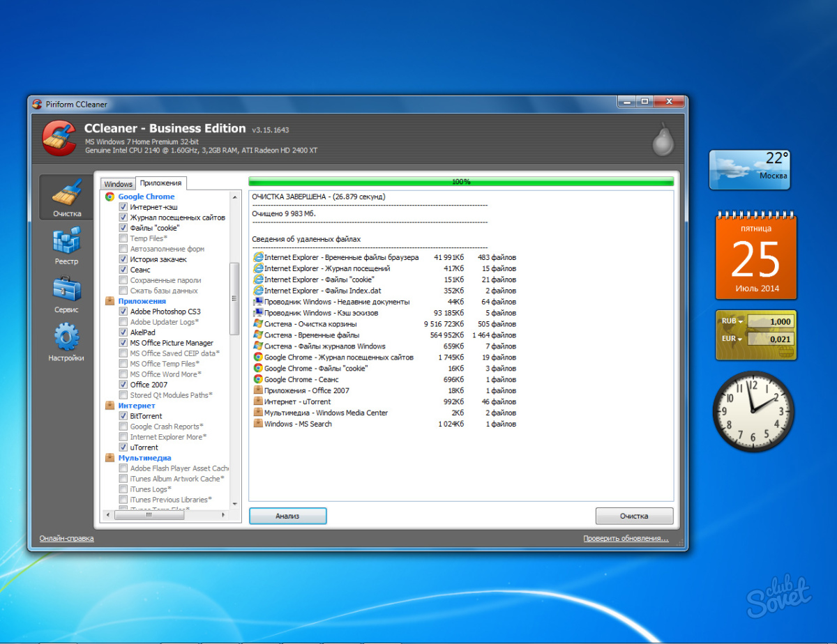The height and width of the screenshot is (644, 837).
Task: Click the Сеанс checkbox under Google Chrome
Action: tap(123, 270)
